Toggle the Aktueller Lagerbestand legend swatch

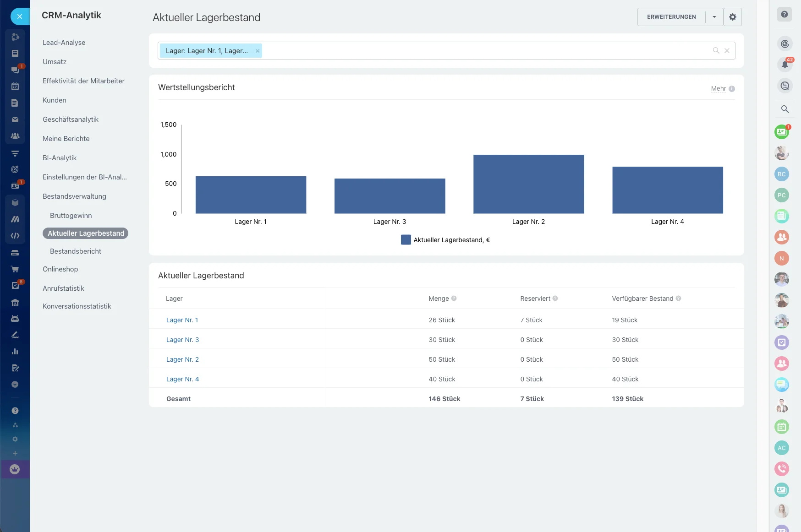click(x=406, y=240)
